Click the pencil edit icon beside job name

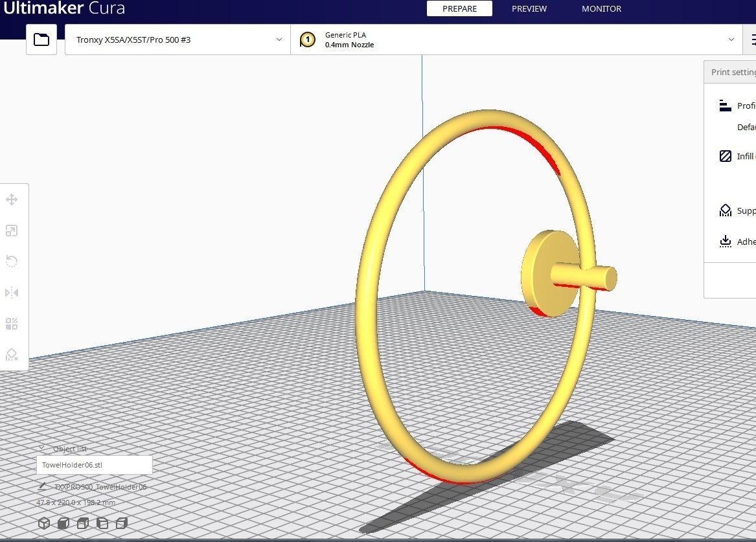click(x=42, y=486)
